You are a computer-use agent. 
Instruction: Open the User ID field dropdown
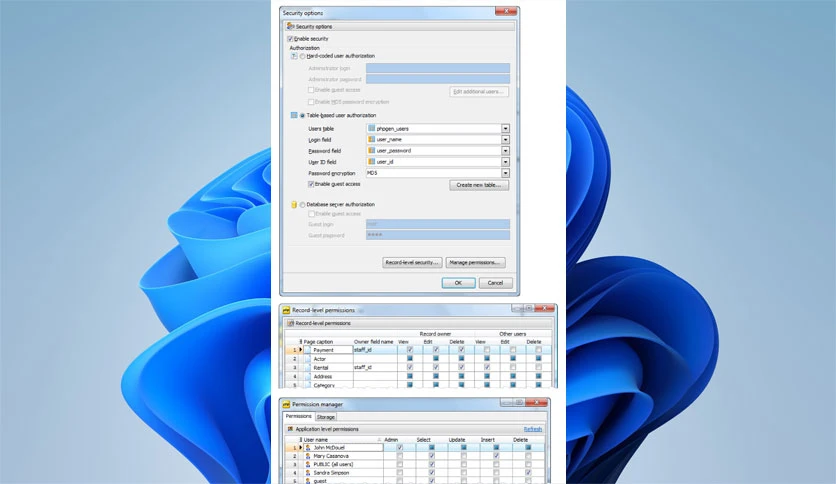coord(505,162)
